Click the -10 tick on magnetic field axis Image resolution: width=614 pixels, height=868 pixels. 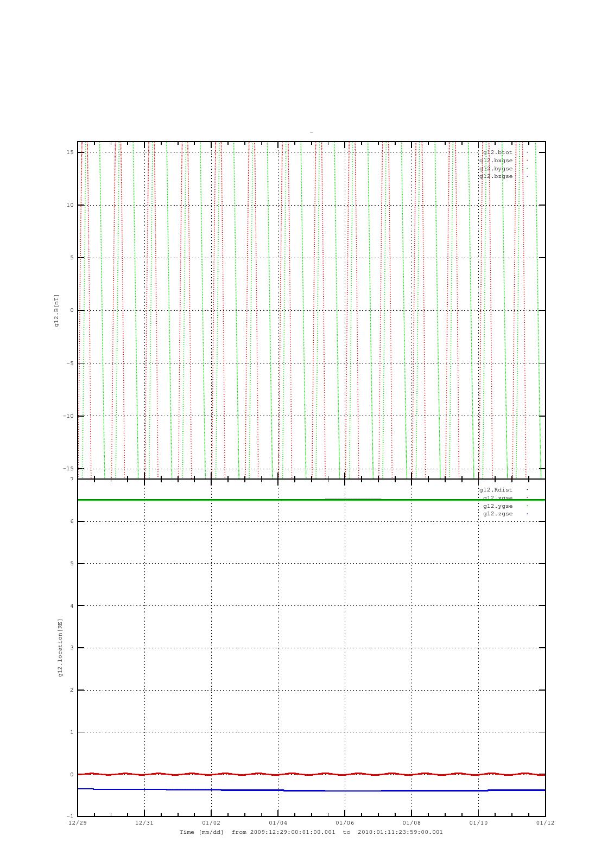68,416
